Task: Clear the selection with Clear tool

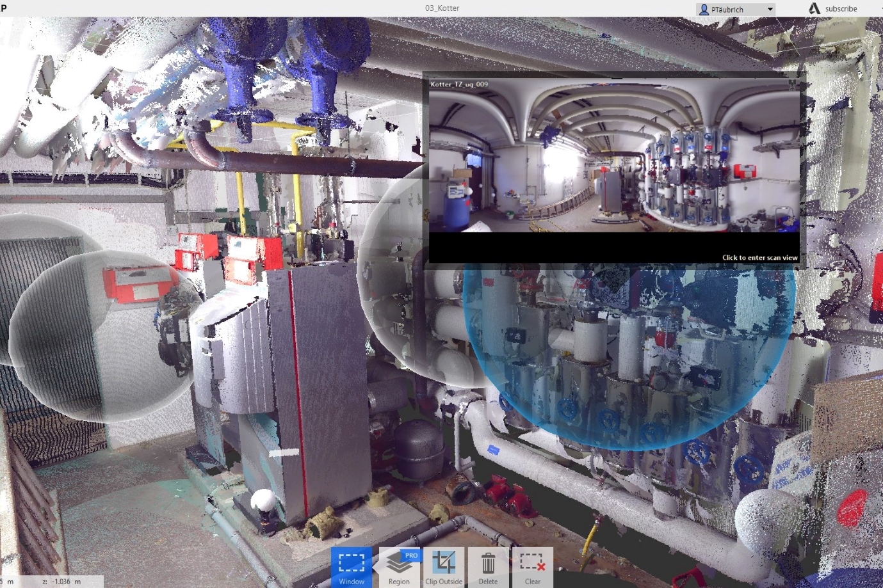Action: (x=532, y=567)
